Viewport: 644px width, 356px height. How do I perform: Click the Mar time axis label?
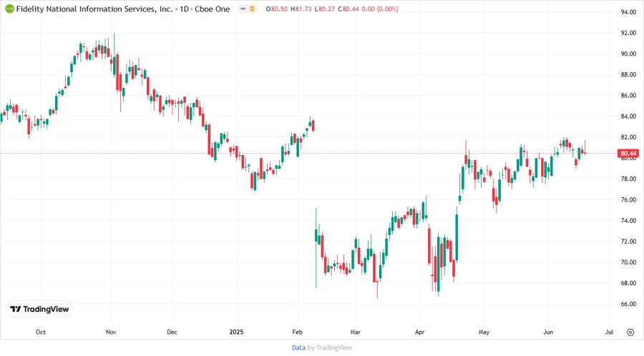[355, 332]
